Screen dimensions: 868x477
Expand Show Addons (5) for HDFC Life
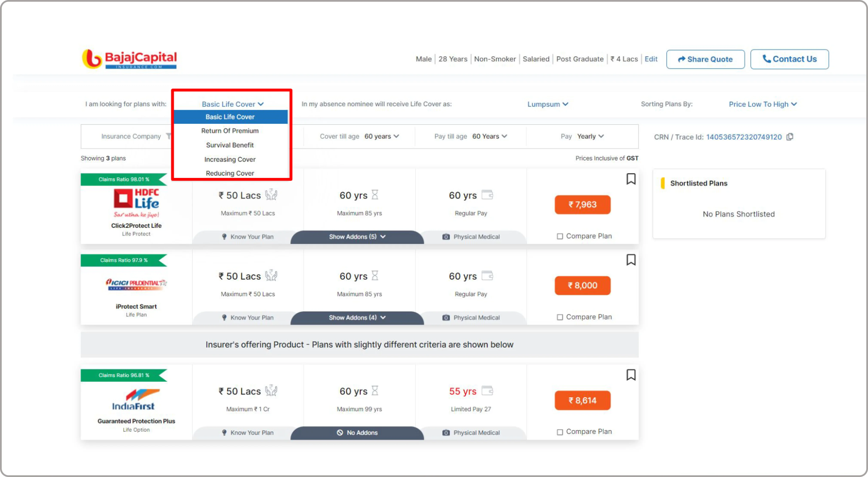pos(357,237)
